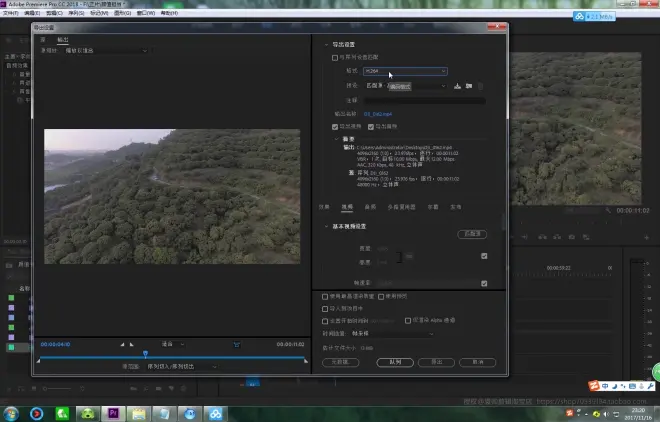Switch to the 多路复用器 tab

401,207
